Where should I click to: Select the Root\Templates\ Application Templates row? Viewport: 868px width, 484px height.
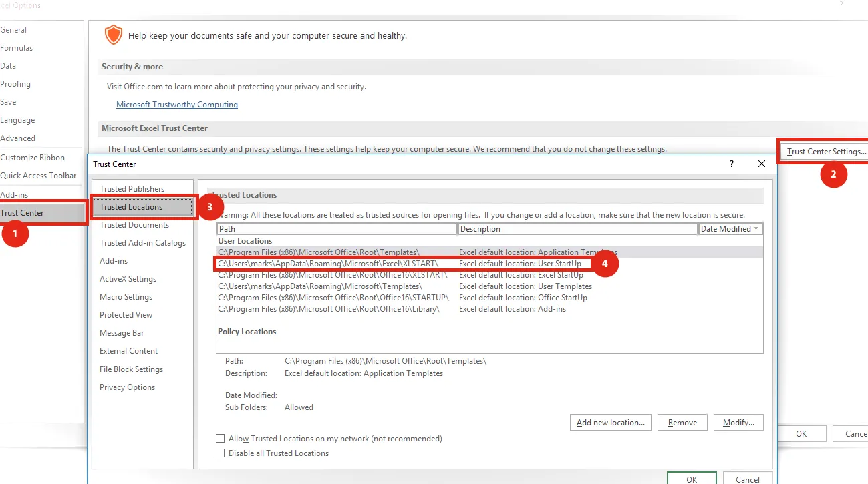[x=489, y=252]
